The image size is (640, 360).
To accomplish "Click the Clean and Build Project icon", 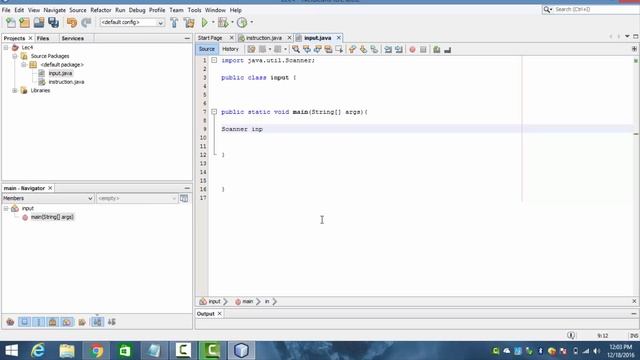I will [x=189, y=22].
